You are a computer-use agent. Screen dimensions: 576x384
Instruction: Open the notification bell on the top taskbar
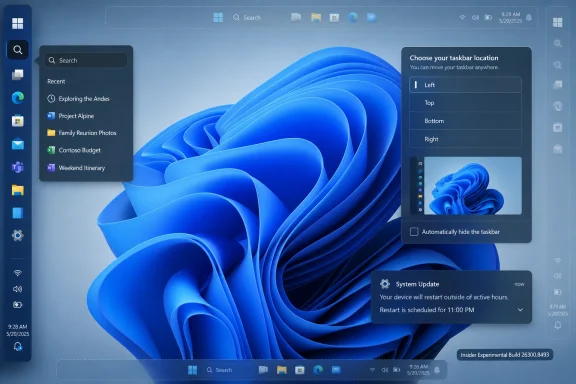[529, 17]
